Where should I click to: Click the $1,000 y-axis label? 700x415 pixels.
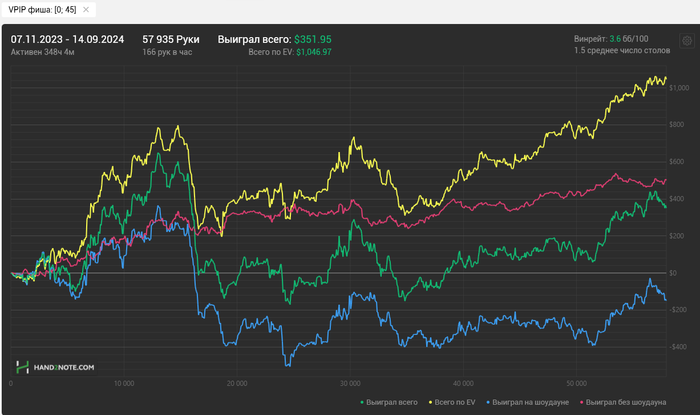point(681,88)
